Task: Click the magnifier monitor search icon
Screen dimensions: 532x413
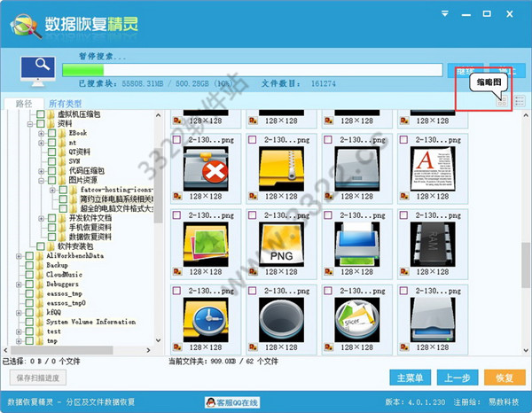Action: (x=37, y=71)
